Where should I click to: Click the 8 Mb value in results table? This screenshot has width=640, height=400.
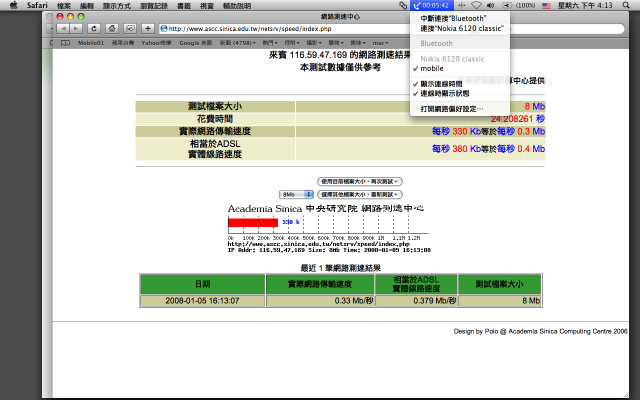point(535,107)
